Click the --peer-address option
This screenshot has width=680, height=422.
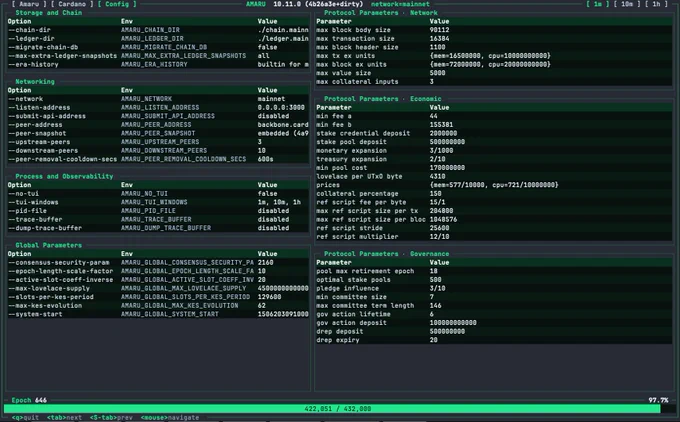point(35,125)
